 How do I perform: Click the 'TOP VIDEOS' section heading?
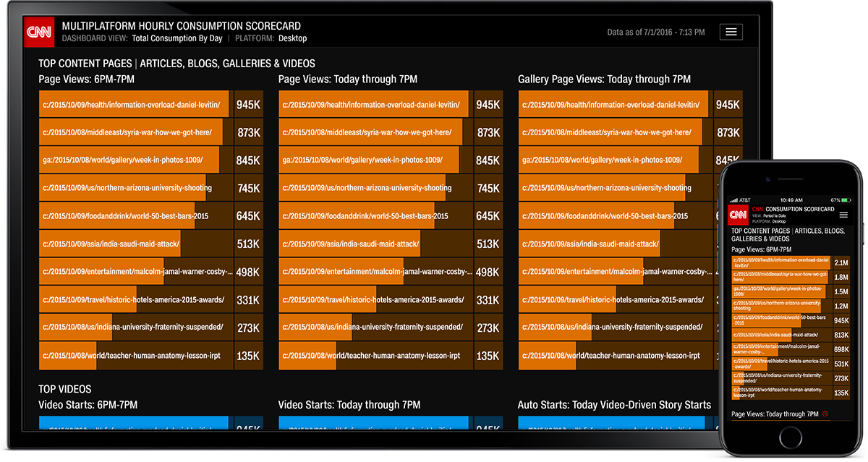pos(65,390)
